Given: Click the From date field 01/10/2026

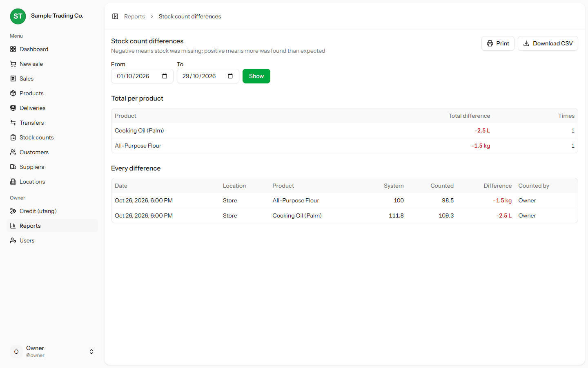Looking at the screenshot, I should pyautogui.click(x=142, y=76).
